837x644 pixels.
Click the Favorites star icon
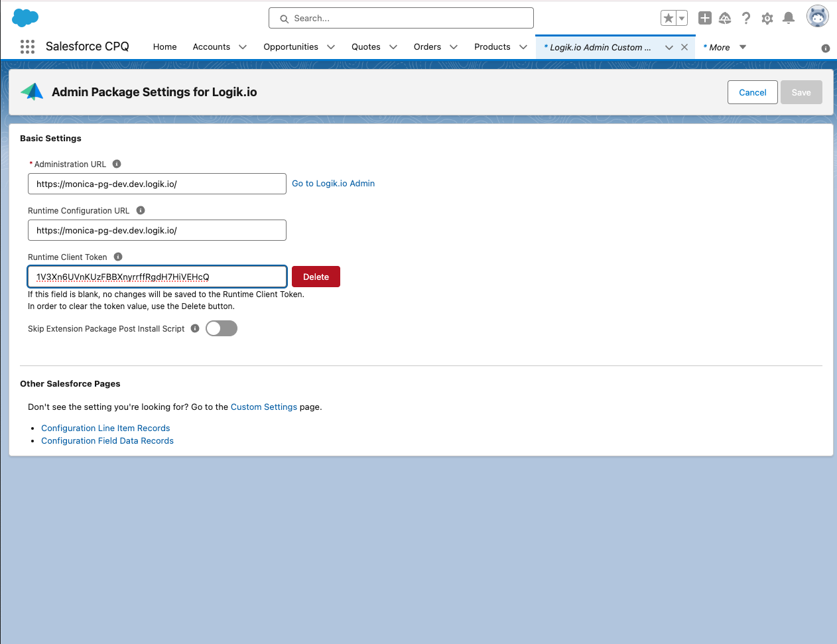click(x=669, y=18)
